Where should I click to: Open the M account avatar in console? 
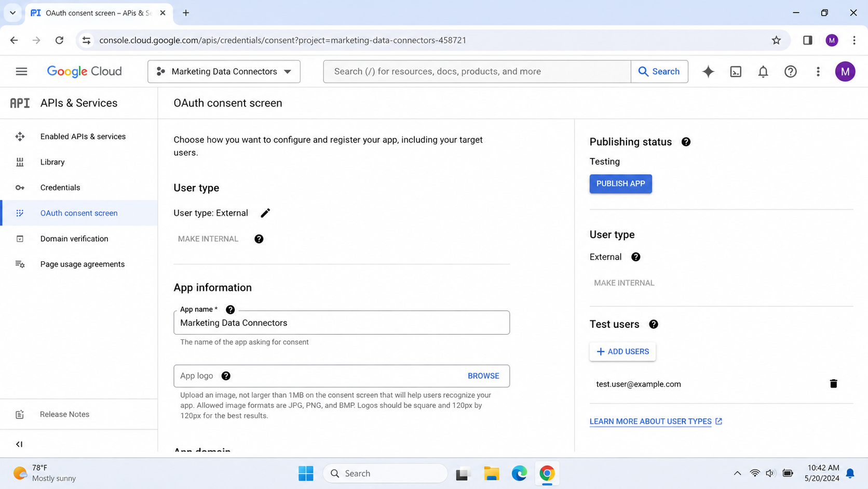(845, 72)
